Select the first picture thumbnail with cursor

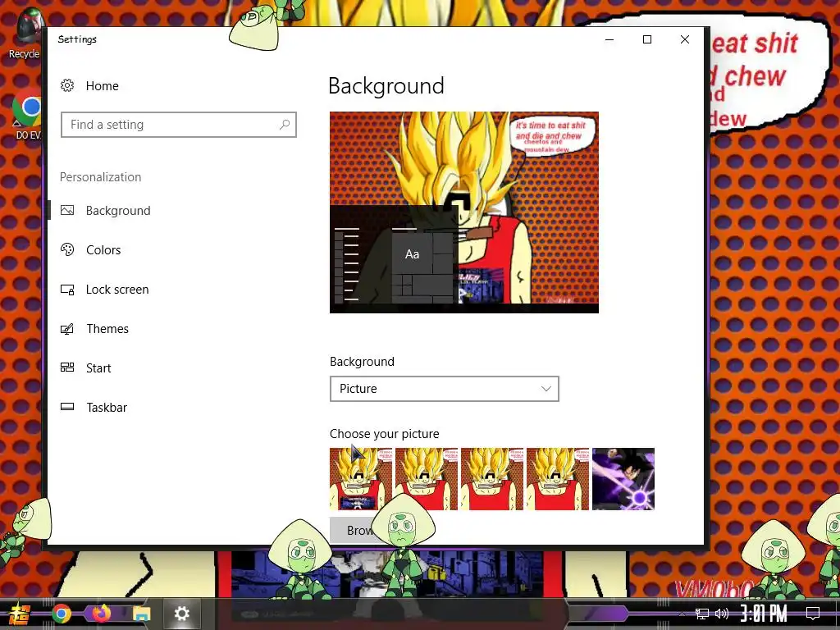361,479
